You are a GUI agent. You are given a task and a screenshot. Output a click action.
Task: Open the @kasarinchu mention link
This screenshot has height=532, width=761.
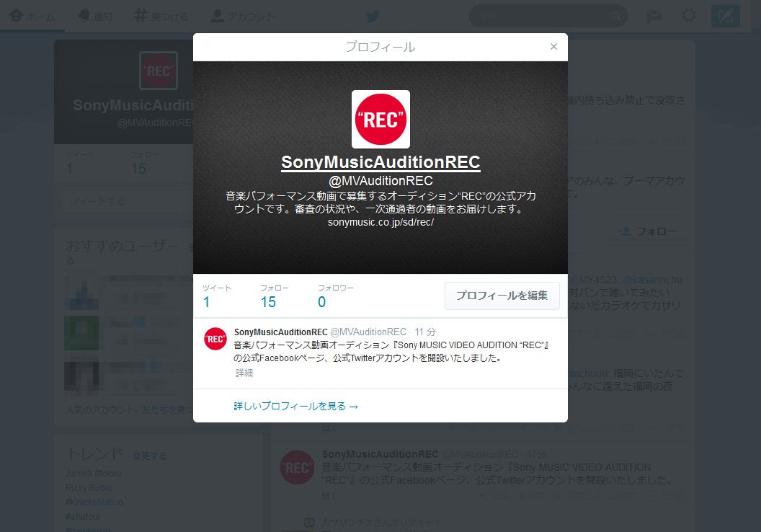[652, 280]
